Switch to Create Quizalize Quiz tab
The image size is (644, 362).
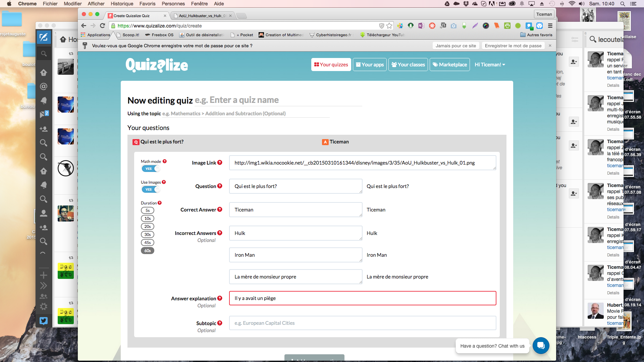[x=138, y=16]
